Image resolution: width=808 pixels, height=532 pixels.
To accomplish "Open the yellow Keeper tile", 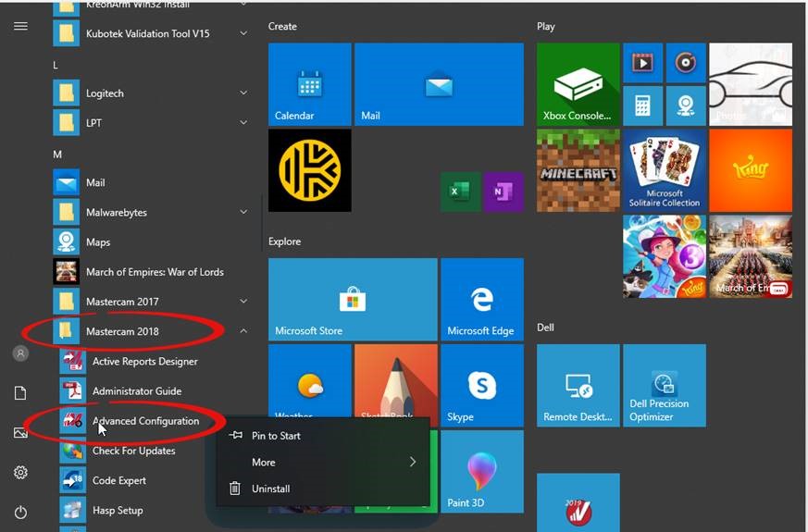I will click(x=310, y=170).
